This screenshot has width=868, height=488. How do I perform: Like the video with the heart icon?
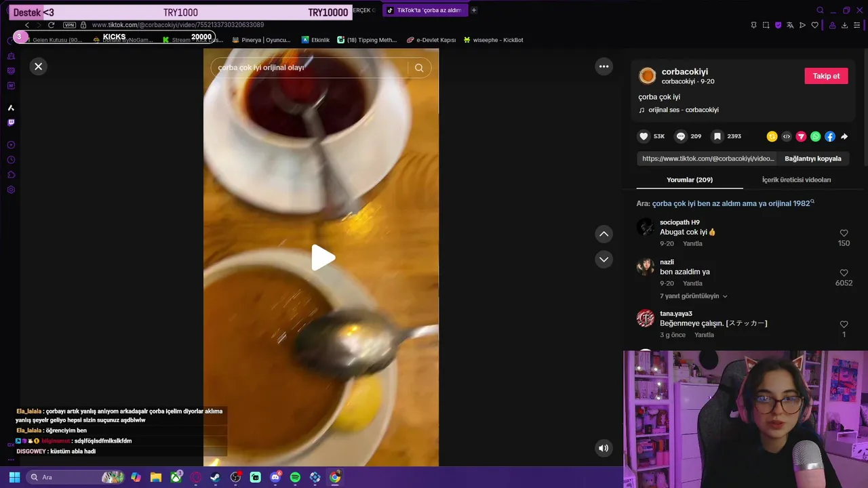coord(644,136)
